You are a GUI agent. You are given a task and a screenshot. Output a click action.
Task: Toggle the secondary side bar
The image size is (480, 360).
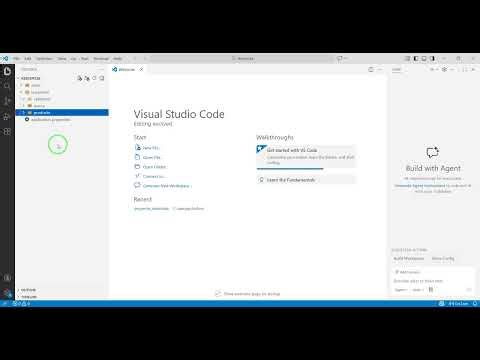(x=432, y=58)
